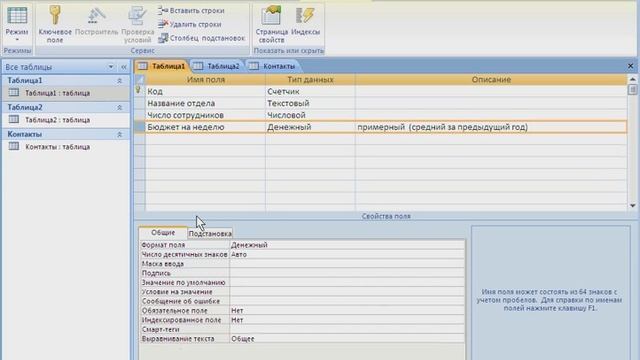Select the row selector of Бюджет на неделю
640x360 pixels.
[x=140, y=127]
